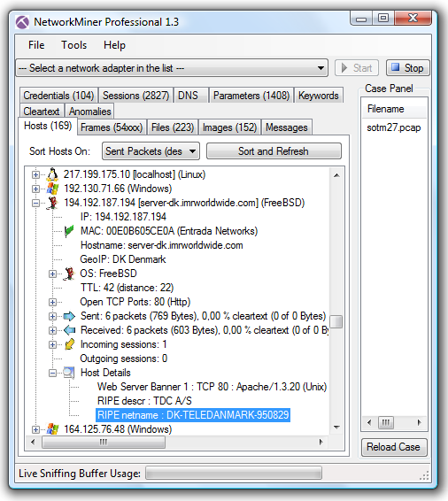Expand the Received packets node
Viewport: 448px width, 501px height.
[x=53, y=330]
